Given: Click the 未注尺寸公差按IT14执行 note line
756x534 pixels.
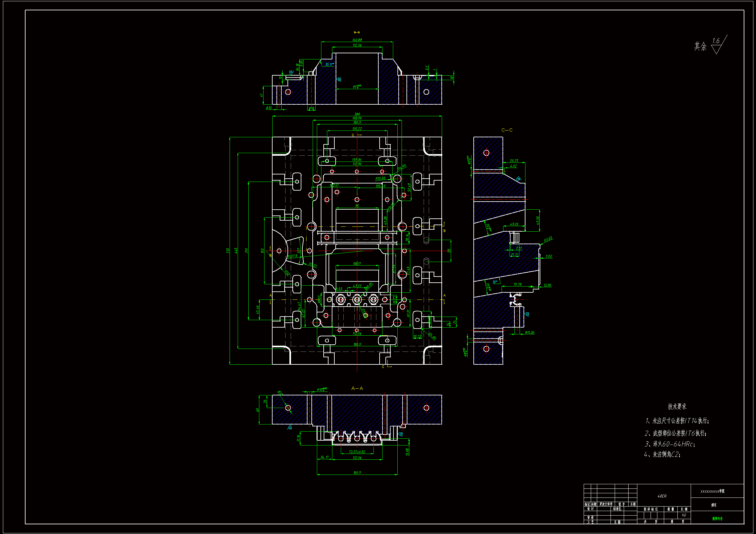Looking at the screenshot, I should coord(677,421).
